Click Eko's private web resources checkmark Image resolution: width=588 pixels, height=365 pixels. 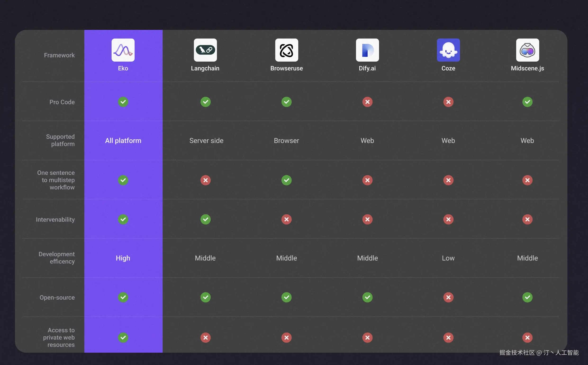(x=123, y=338)
